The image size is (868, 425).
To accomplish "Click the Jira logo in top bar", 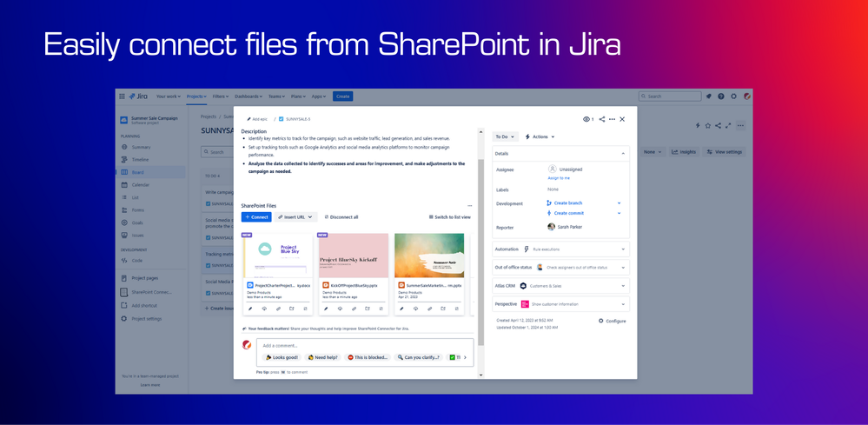I will click(x=138, y=96).
